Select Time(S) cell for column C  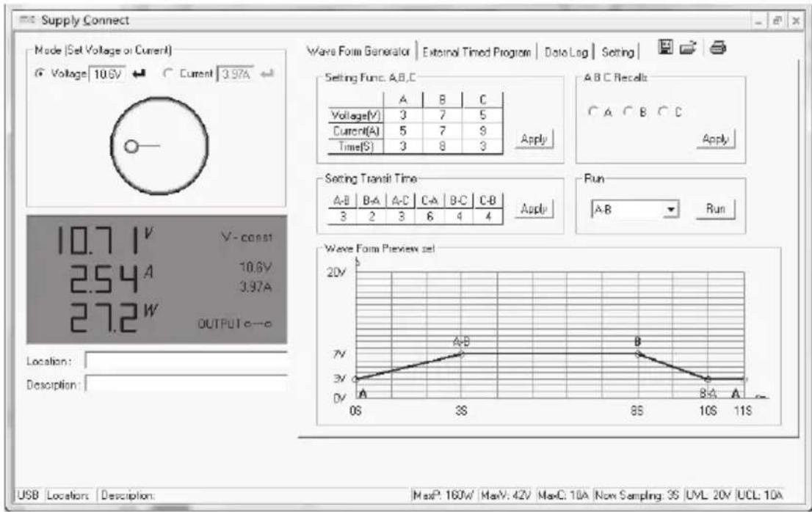482,147
